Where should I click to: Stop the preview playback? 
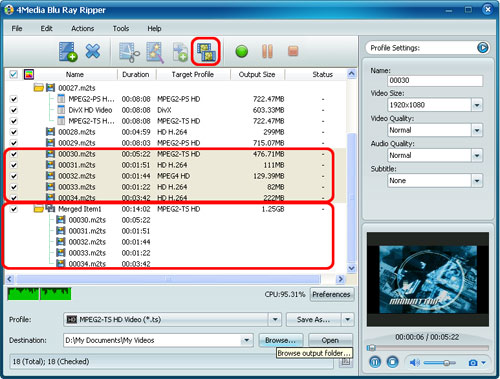click(392, 362)
